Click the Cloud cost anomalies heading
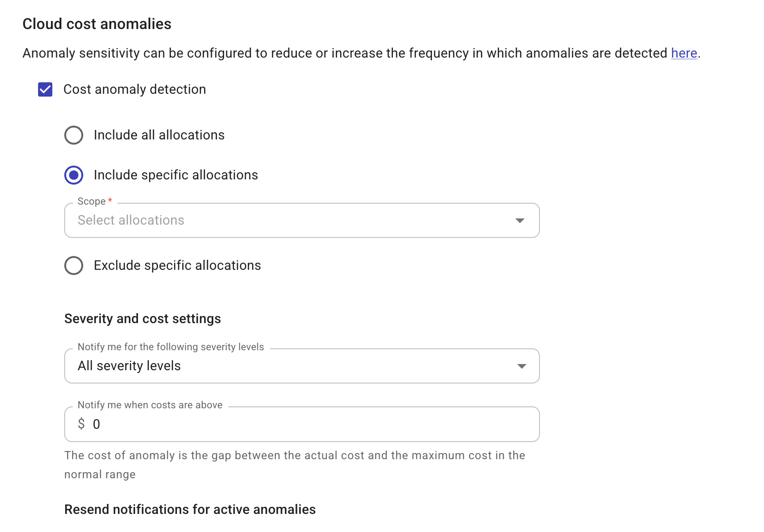Viewport: 764px width, 532px height. [x=97, y=23]
